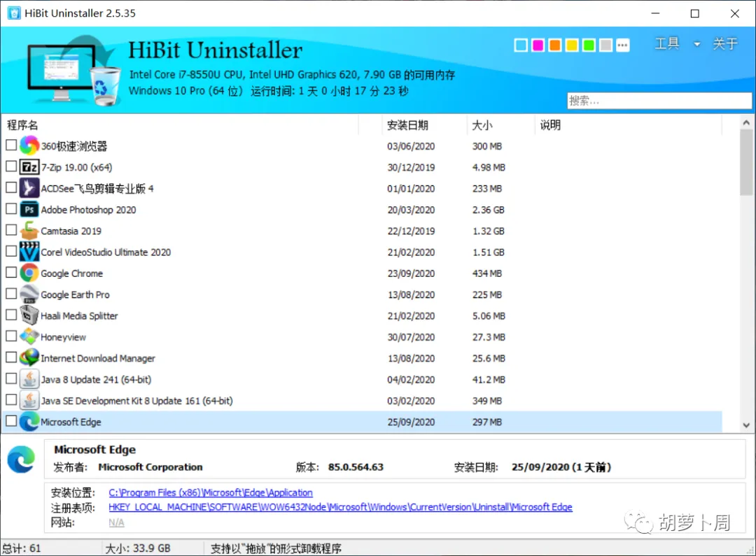Image resolution: width=756 pixels, height=556 pixels.
Task: Sort by 大小 column header
Action: [x=500, y=125]
